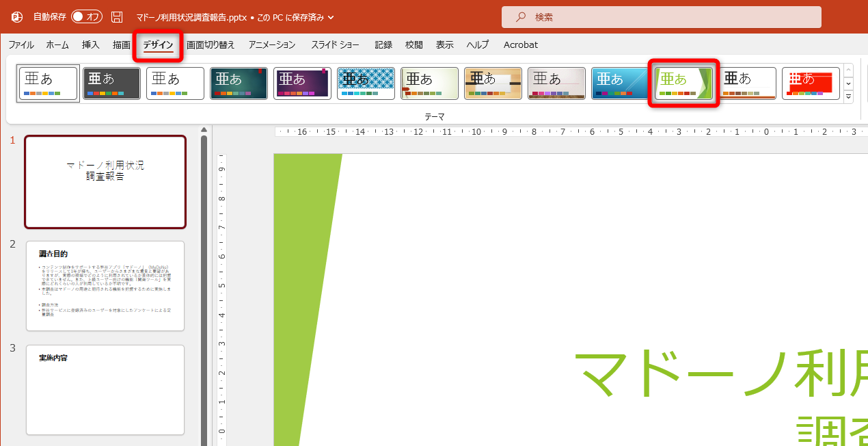Viewport: 868px width, 446px height.
Task: Apply the purple theme in the gallery
Action: pos(302,83)
